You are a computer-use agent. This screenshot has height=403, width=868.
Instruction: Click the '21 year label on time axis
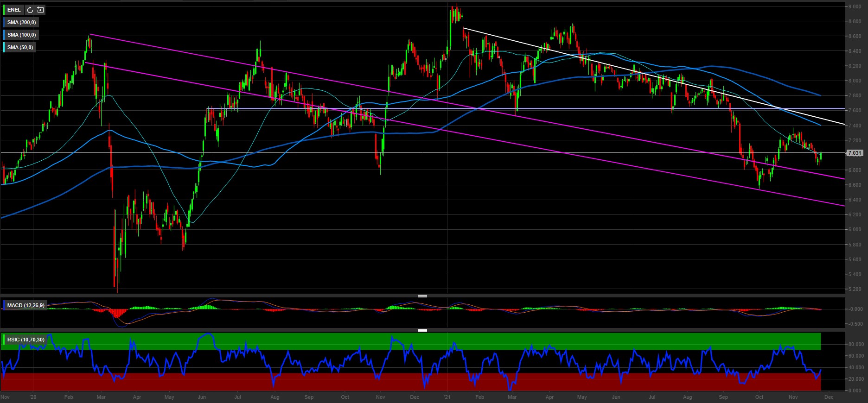pos(447,397)
